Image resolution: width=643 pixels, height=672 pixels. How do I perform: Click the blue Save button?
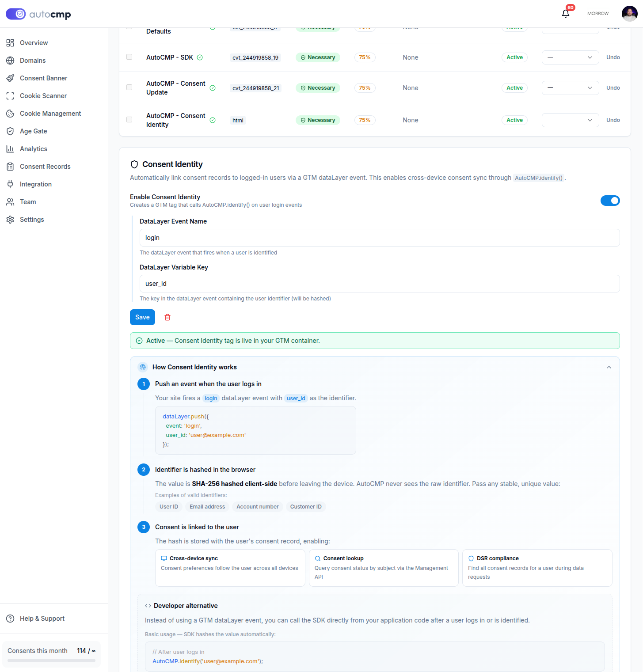click(142, 317)
